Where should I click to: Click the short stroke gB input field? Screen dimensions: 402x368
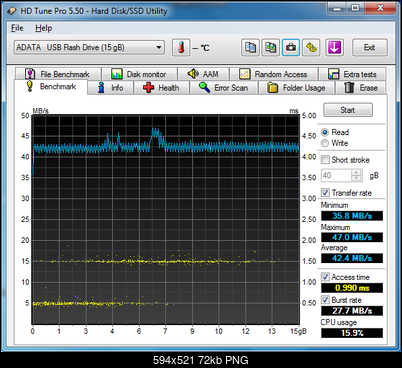(x=336, y=175)
